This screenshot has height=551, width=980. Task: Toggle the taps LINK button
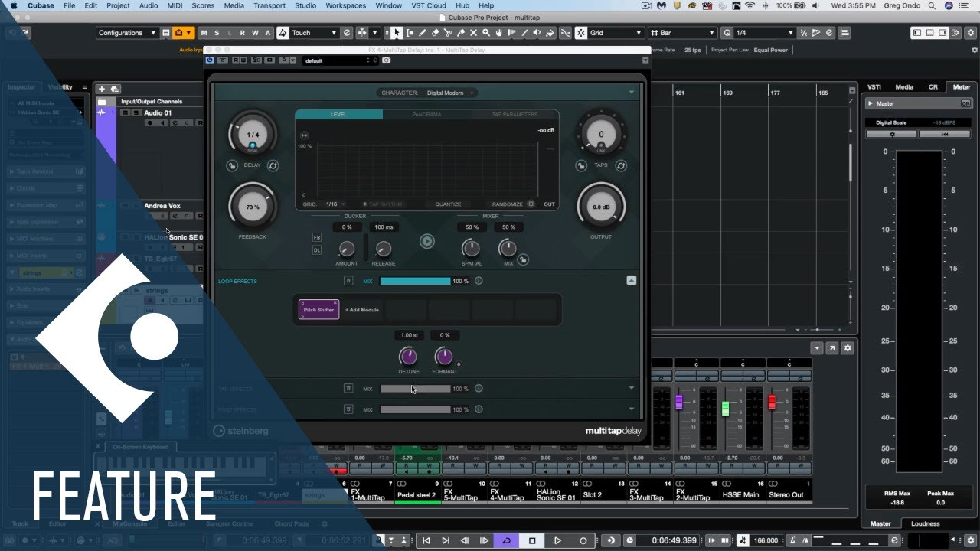(601, 146)
